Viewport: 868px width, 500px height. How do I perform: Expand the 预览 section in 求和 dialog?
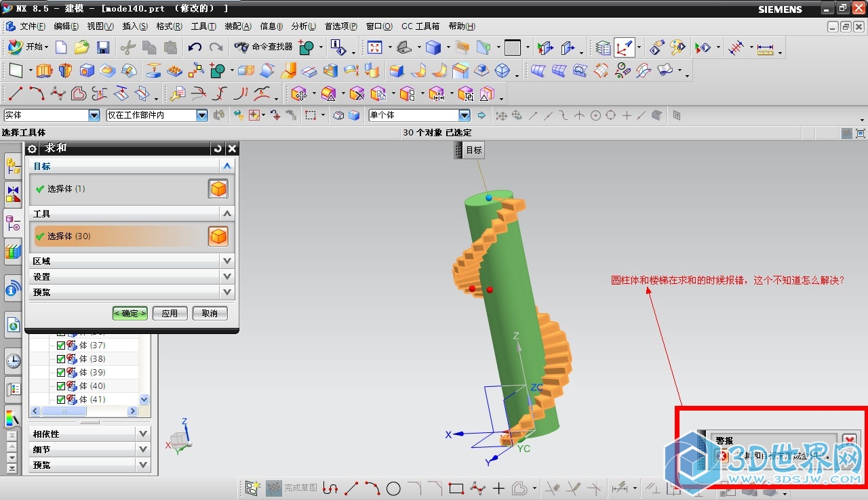tap(227, 292)
